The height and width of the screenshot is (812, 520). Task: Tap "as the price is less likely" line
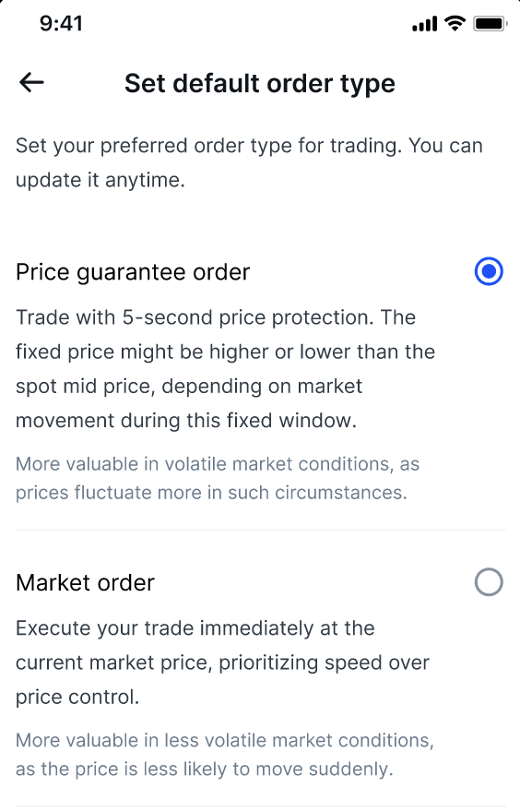click(205, 769)
